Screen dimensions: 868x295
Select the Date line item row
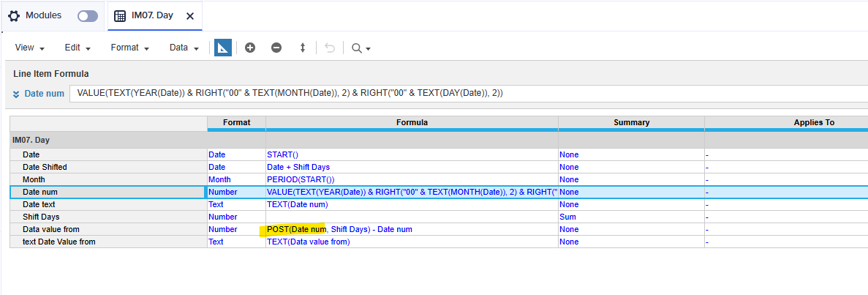point(108,154)
